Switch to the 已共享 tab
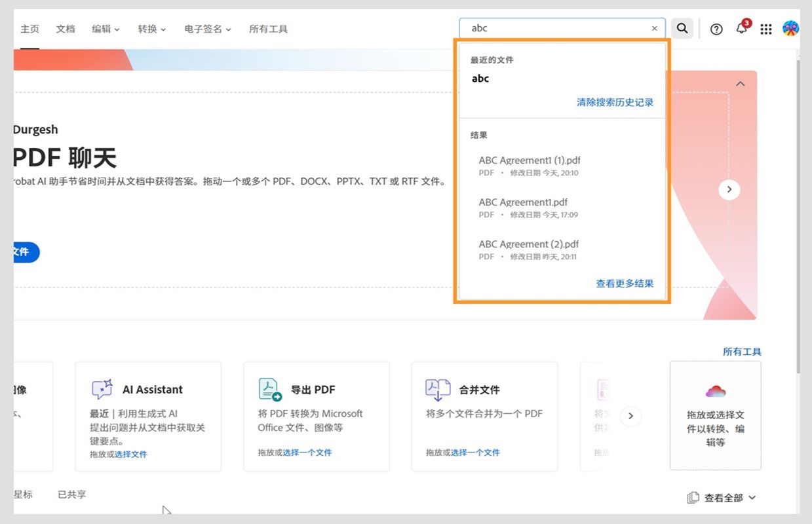This screenshot has height=524, width=812. click(71, 494)
